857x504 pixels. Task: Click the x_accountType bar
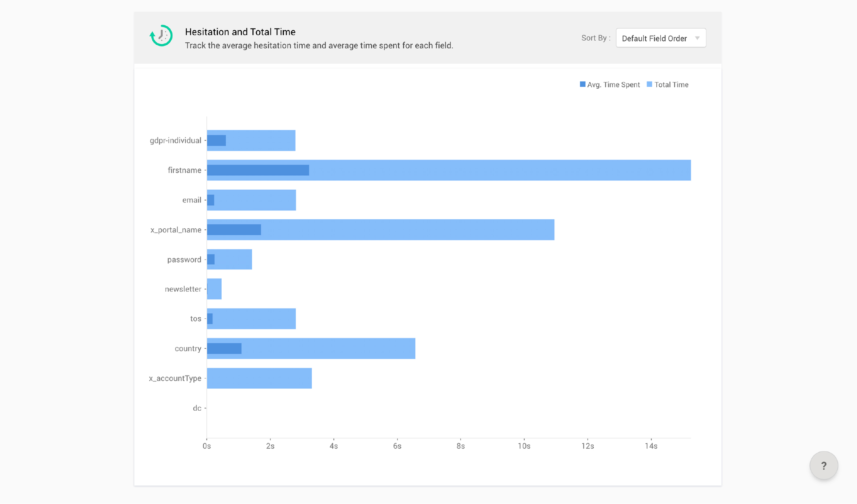(259, 378)
